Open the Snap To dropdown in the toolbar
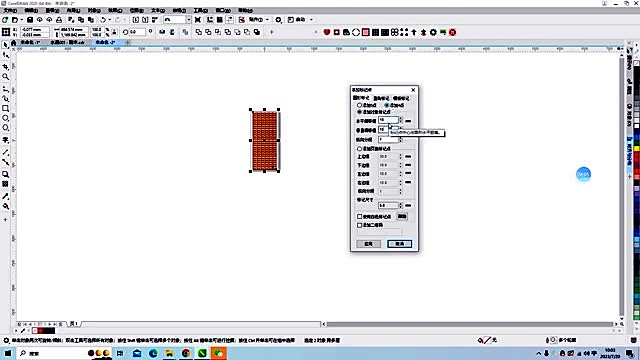Image resolution: width=640 pixels, height=360 pixels. (x=267, y=20)
